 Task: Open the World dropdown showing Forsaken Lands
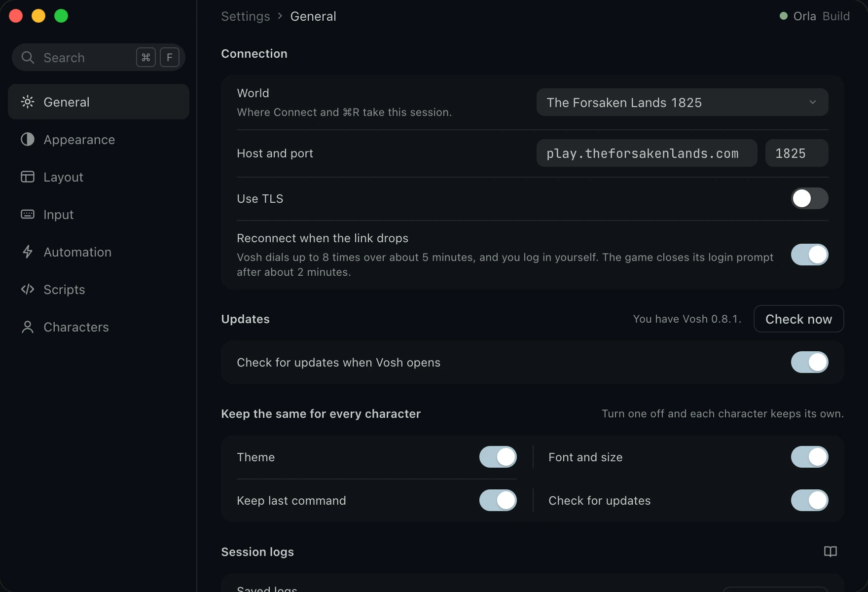683,103
